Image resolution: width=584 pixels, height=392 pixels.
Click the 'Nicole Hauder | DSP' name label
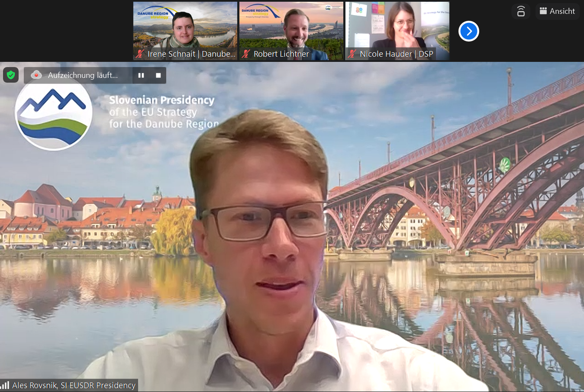coord(397,54)
